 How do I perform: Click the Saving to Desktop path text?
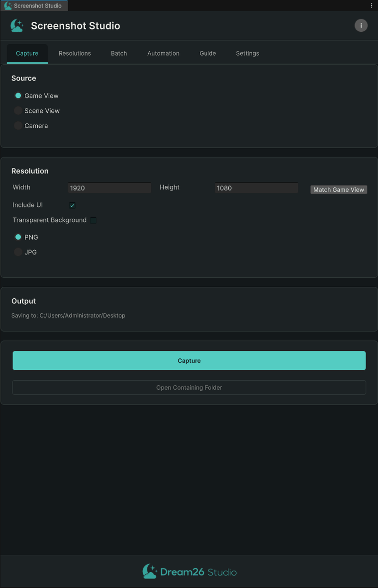pos(68,316)
